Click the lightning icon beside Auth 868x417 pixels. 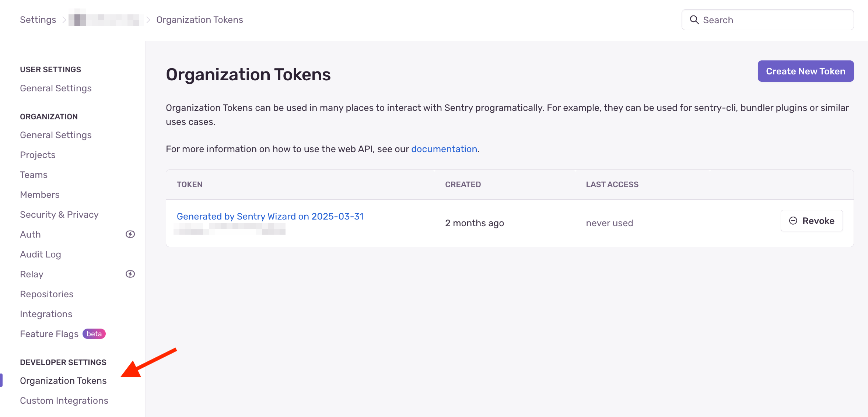pos(130,234)
